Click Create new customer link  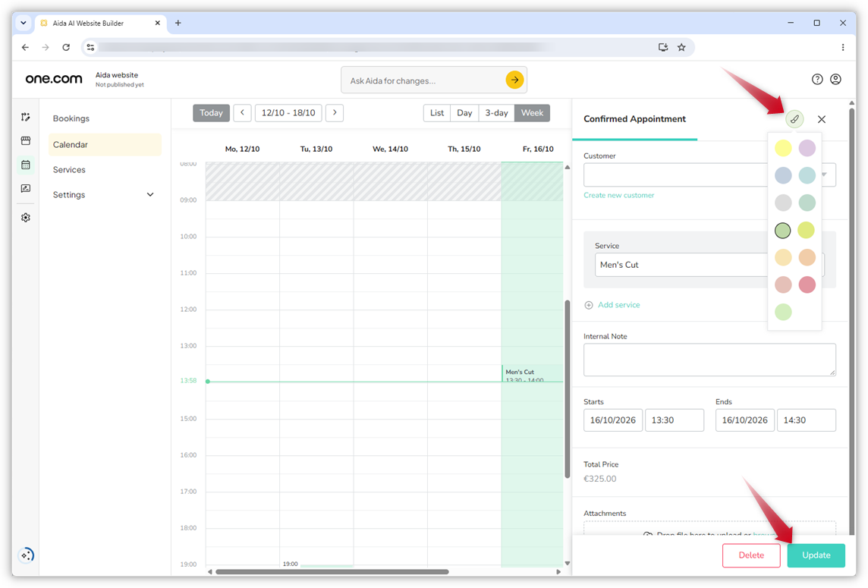point(618,196)
